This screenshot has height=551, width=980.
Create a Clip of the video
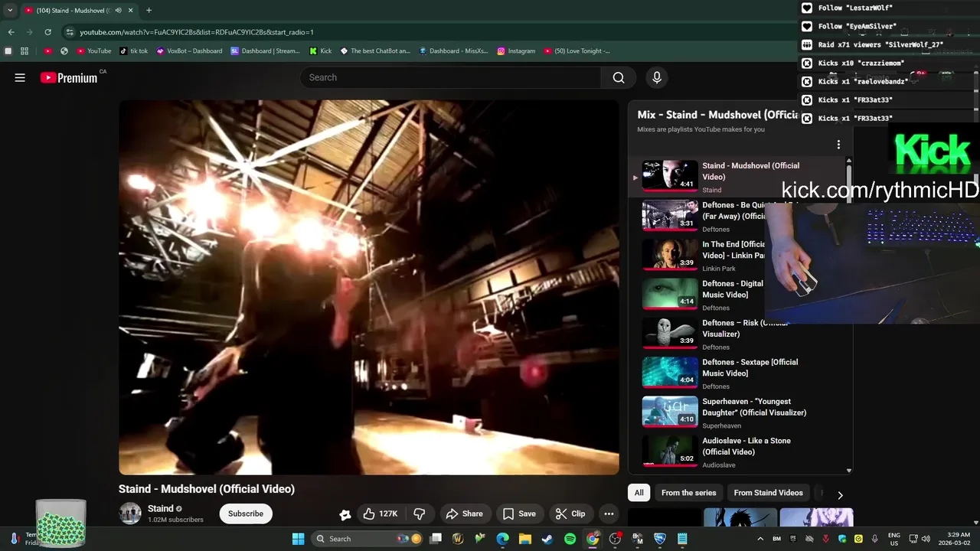[570, 514]
